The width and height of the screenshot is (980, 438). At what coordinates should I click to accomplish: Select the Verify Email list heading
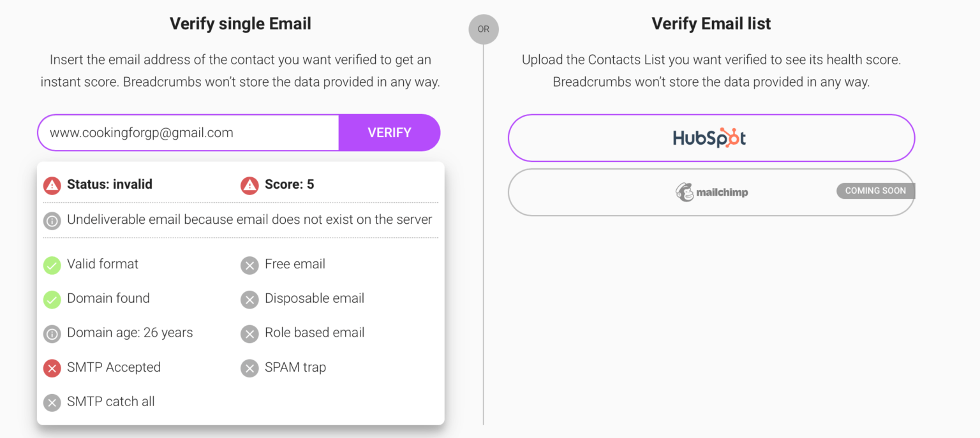711,24
